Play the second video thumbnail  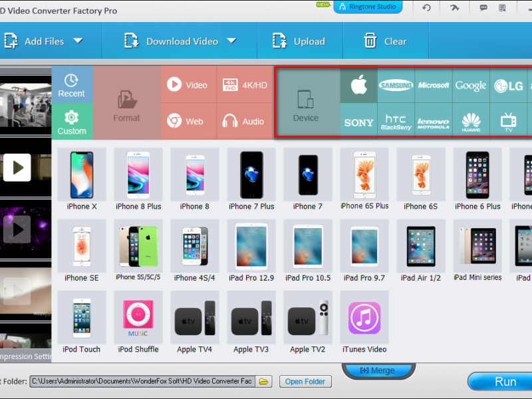pos(17,168)
